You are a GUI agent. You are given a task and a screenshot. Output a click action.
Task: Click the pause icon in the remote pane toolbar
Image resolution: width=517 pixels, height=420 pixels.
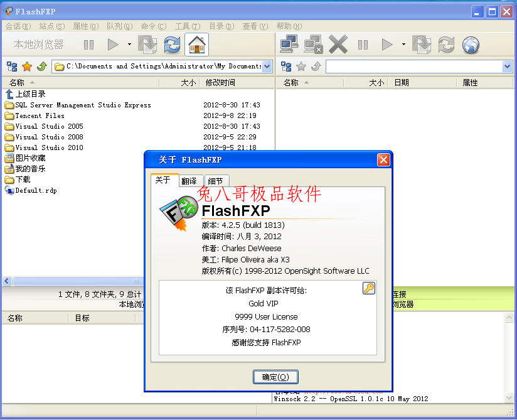click(x=363, y=45)
